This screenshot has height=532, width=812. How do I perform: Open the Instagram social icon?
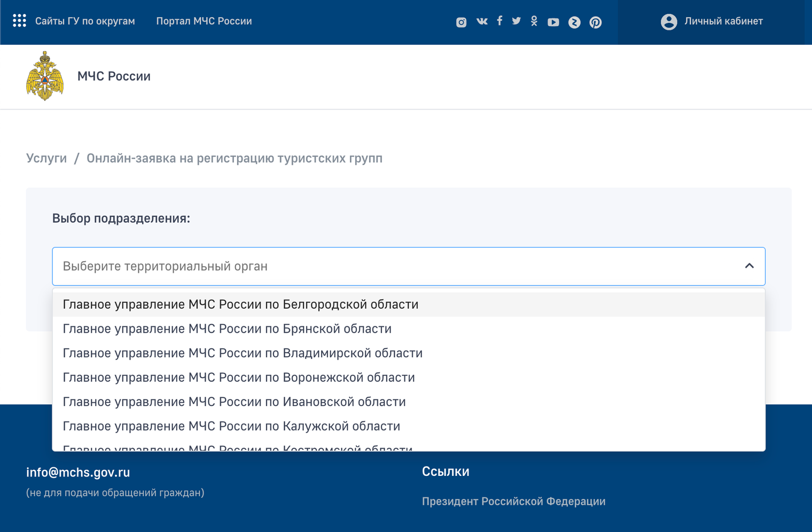[x=461, y=22]
